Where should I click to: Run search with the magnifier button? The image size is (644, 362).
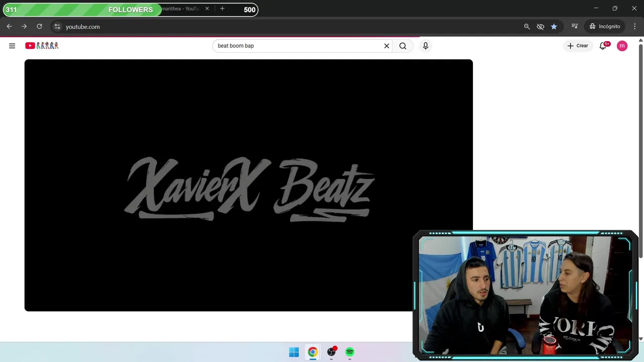pos(403,46)
